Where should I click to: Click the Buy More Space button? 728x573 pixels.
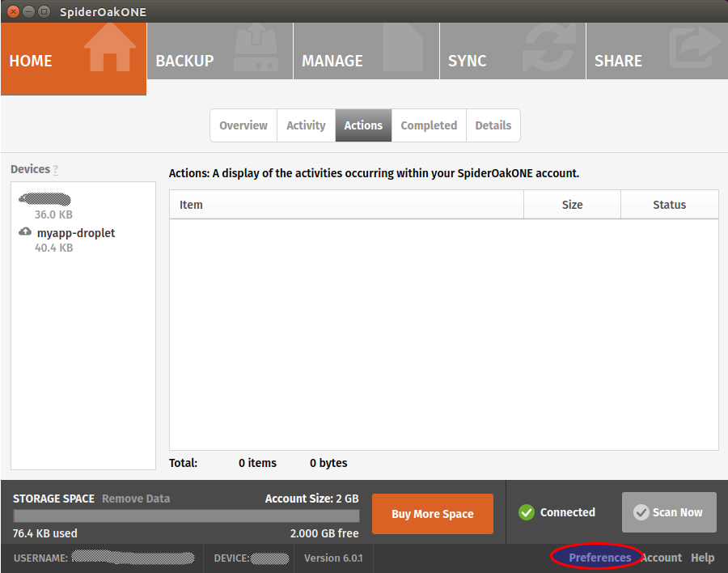coord(433,514)
